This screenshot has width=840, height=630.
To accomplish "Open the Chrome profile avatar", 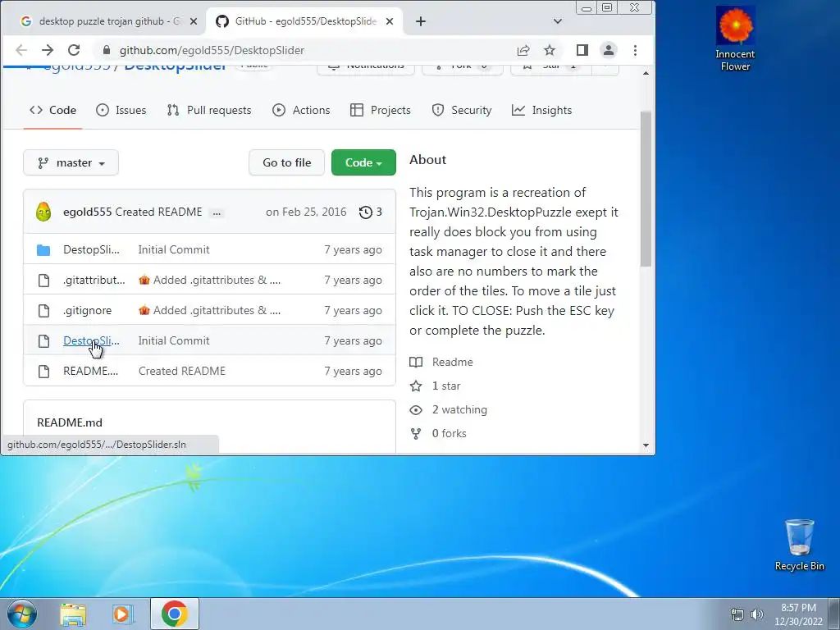I will click(609, 50).
